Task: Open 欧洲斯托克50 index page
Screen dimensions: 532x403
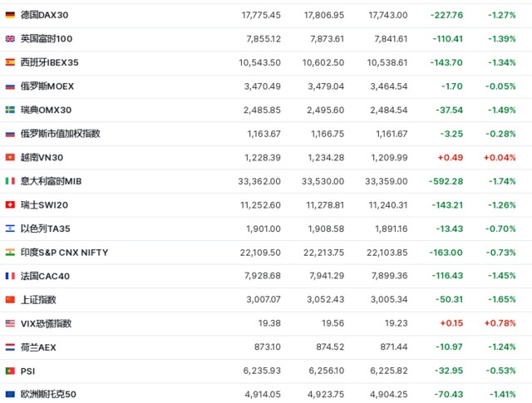Action: (49, 394)
